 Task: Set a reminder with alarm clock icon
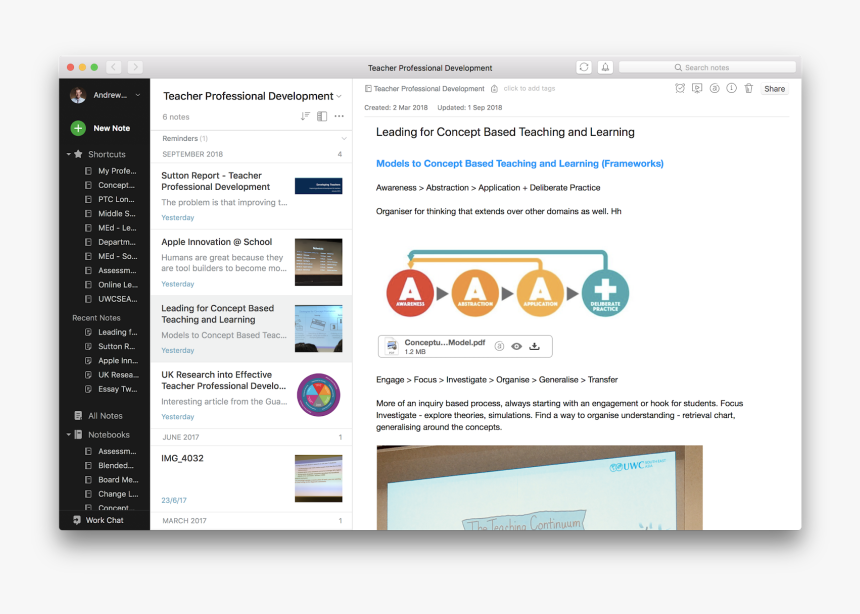coord(680,89)
